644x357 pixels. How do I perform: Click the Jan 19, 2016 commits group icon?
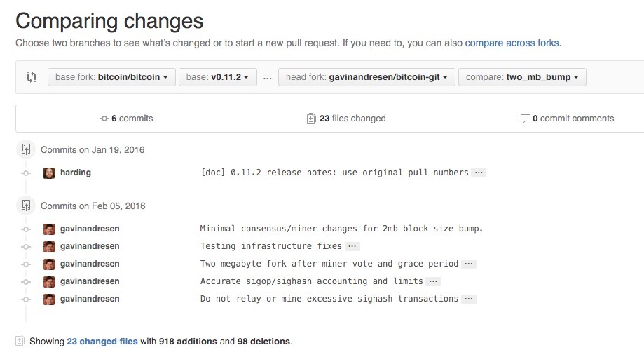(x=26, y=149)
